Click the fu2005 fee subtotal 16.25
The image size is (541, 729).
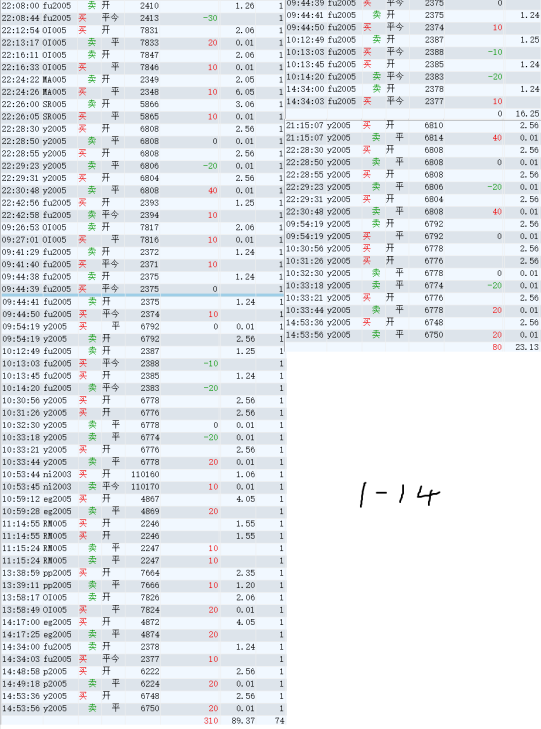527,113
